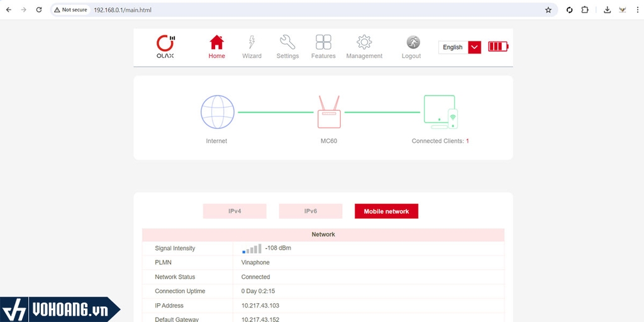This screenshot has width=644, height=322.
Task: Bookmark this page with the star icon
Action: tap(548, 10)
